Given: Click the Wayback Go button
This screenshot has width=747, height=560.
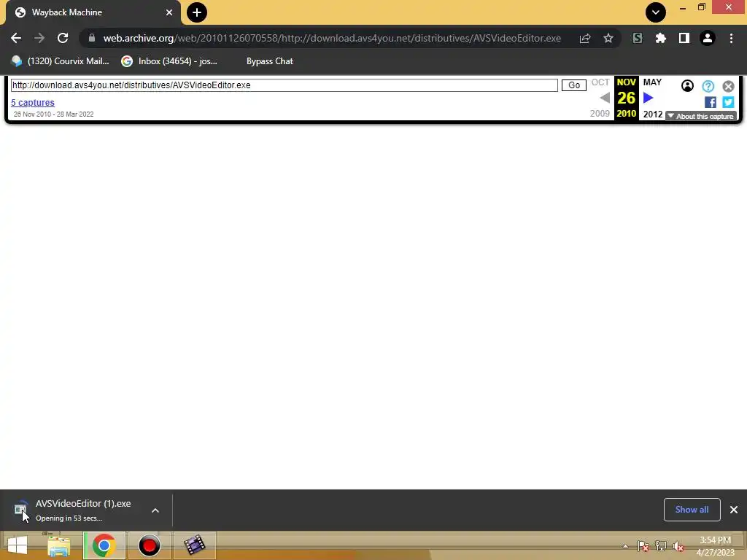Looking at the screenshot, I should 574,85.
